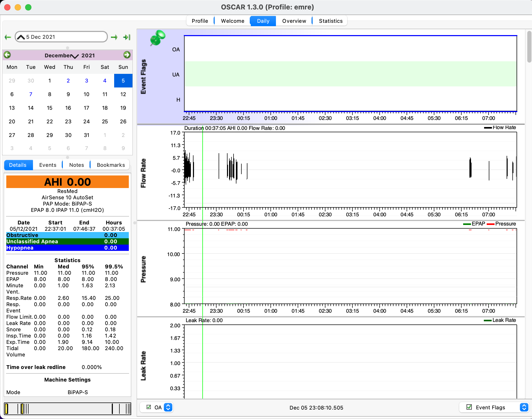Click the 2021 year label in calendar header
Screen dimensions: 532x419
(88, 56)
